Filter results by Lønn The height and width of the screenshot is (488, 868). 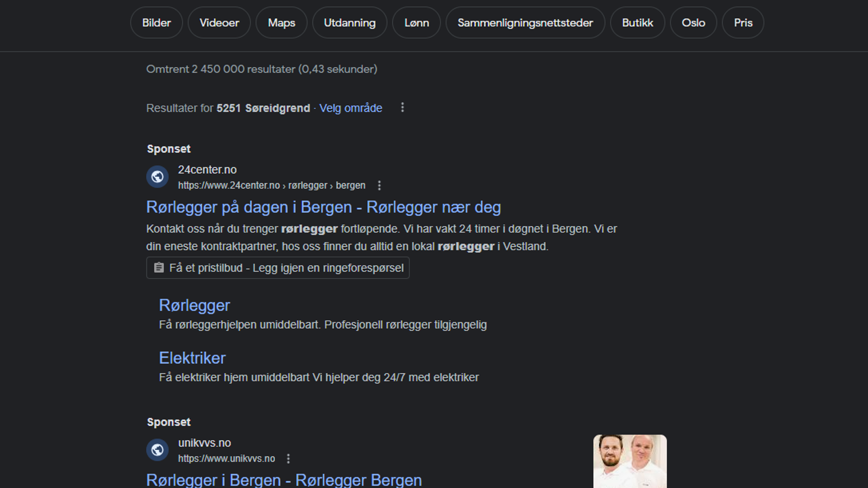coord(416,23)
